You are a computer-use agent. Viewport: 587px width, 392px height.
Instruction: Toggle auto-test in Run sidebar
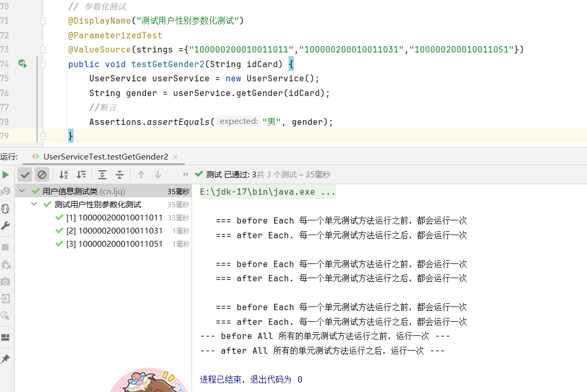point(5,208)
